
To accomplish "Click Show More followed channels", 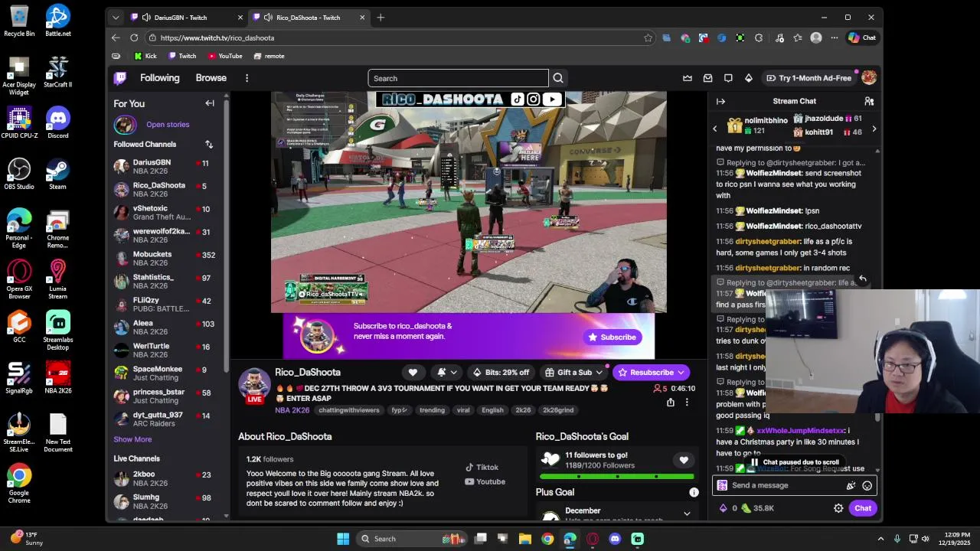I will pyautogui.click(x=132, y=439).
